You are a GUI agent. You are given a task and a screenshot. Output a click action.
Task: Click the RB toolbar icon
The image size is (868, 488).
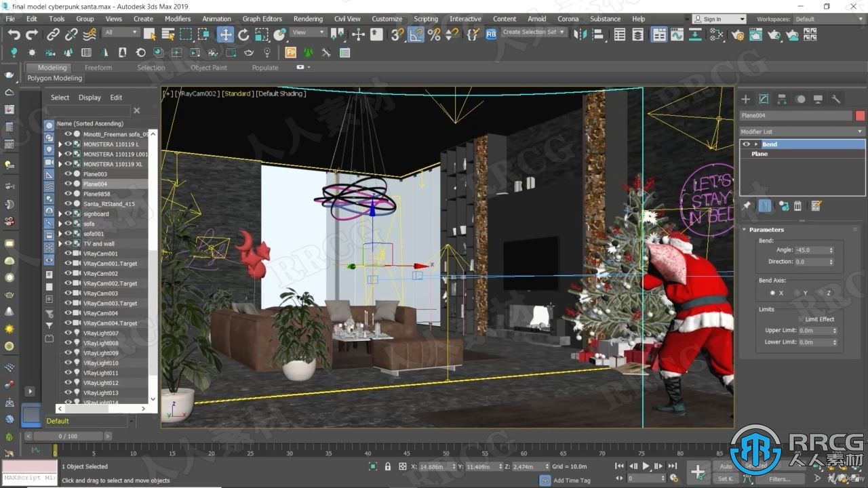tap(491, 33)
